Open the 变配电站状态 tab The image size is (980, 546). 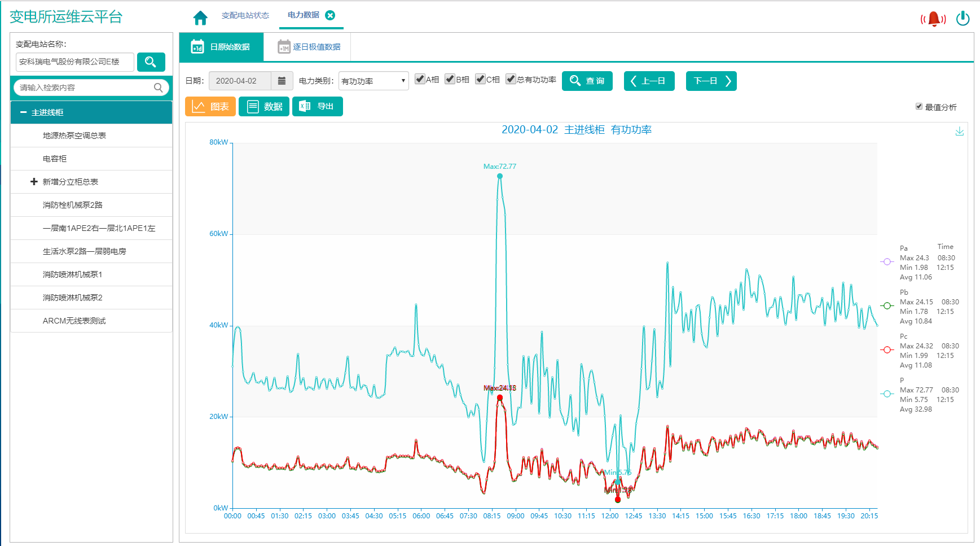coord(245,15)
